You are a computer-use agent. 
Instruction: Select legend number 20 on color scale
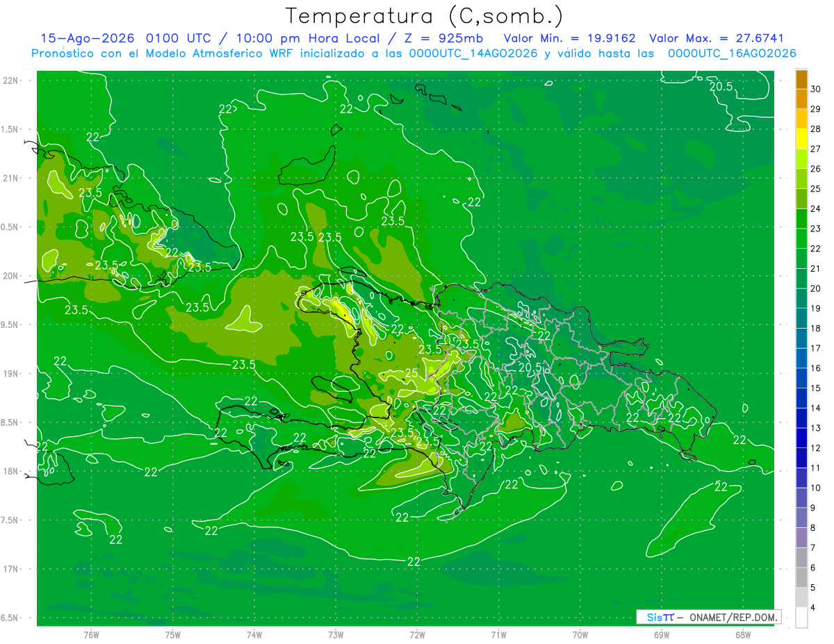(x=815, y=288)
